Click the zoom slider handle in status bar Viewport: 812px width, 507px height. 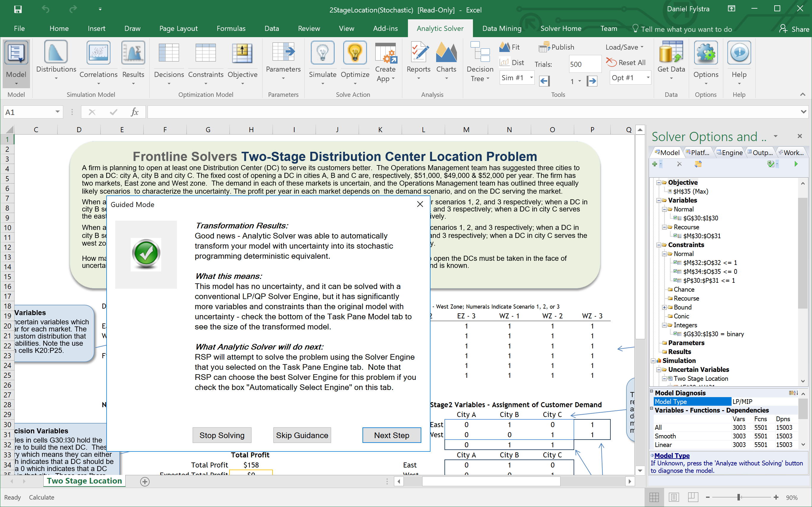(739, 497)
